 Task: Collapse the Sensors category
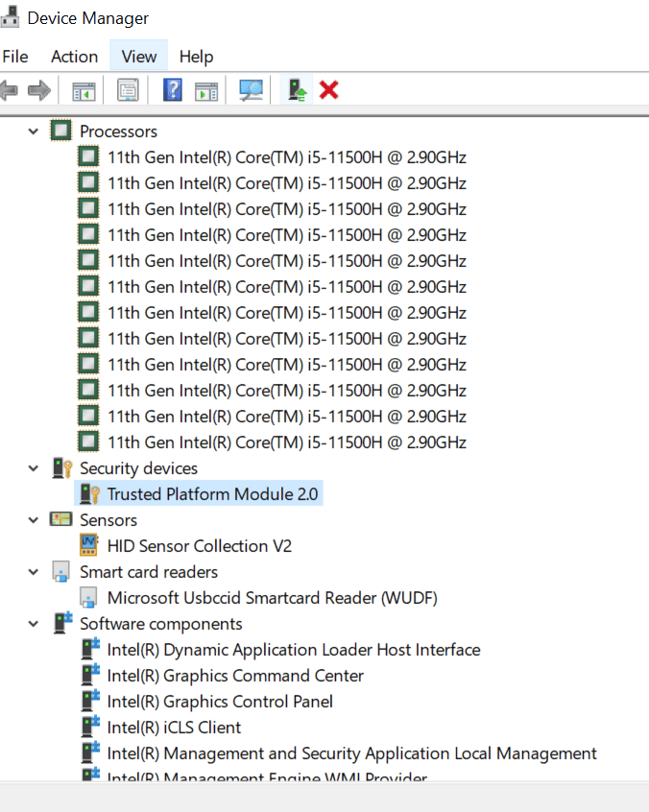click(x=34, y=520)
